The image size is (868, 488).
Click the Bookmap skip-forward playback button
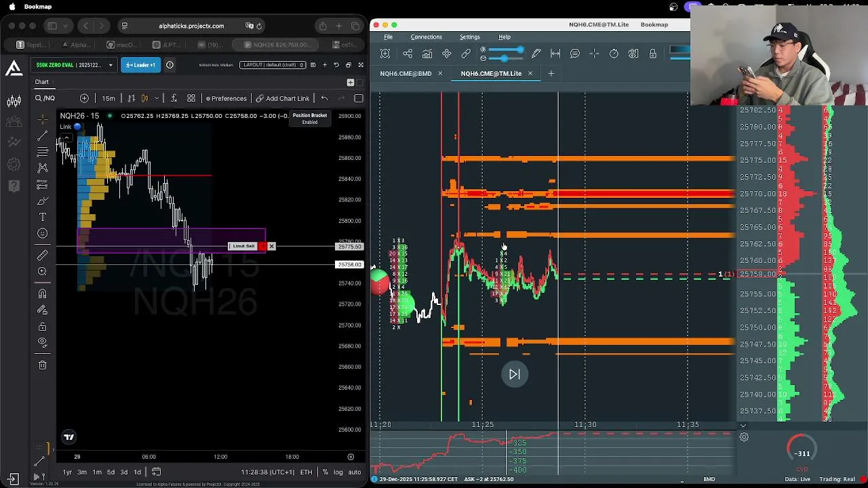point(515,374)
